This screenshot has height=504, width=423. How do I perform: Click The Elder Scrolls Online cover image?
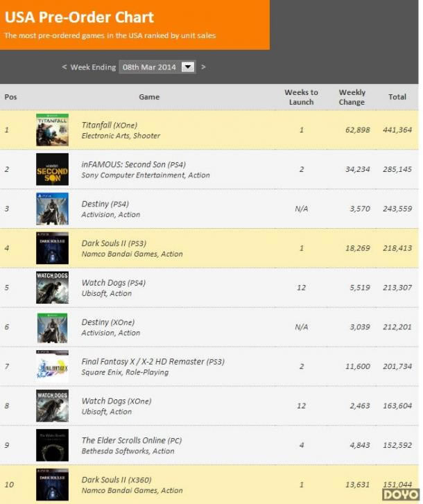coord(53,445)
